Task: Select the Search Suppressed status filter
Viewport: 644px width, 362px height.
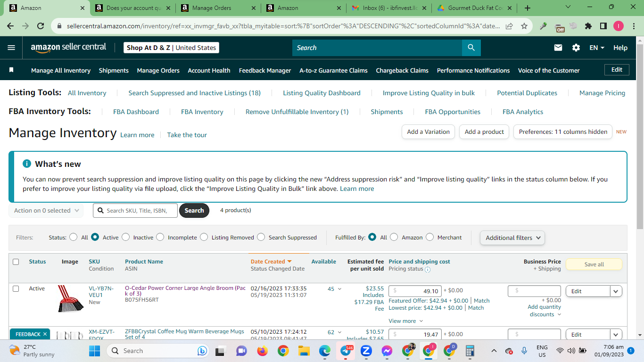Action: point(261,237)
